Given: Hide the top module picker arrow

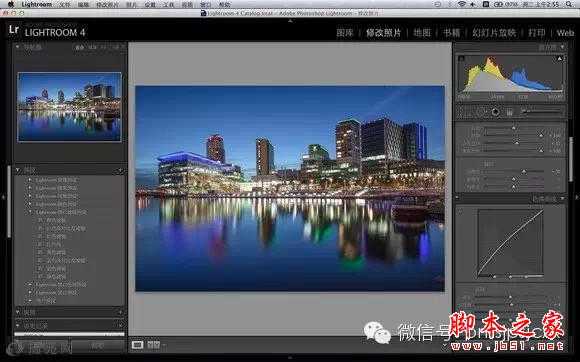Looking at the screenshot, I should [290, 21].
